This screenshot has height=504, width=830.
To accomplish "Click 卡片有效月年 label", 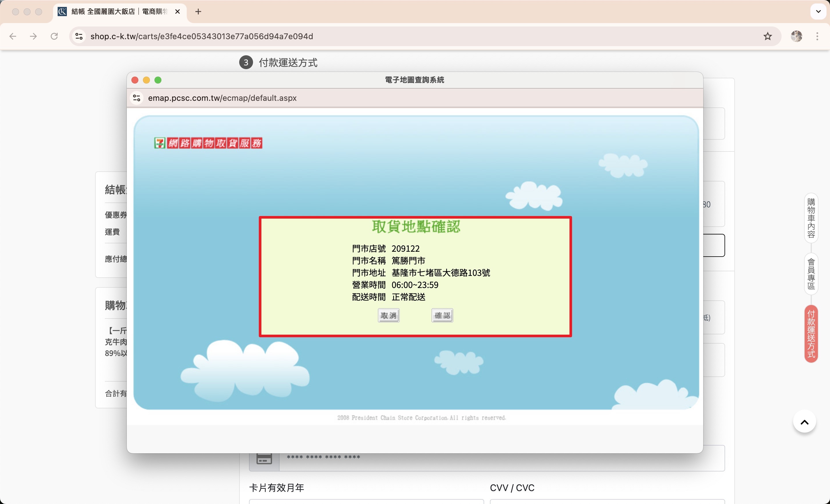I will pyautogui.click(x=277, y=488).
